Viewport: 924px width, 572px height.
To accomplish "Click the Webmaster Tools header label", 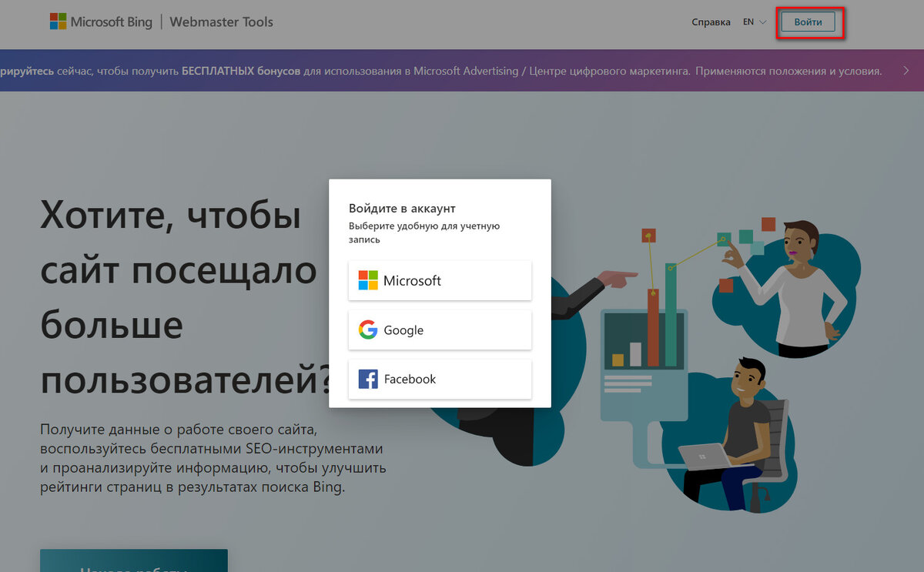I will pos(221,22).
